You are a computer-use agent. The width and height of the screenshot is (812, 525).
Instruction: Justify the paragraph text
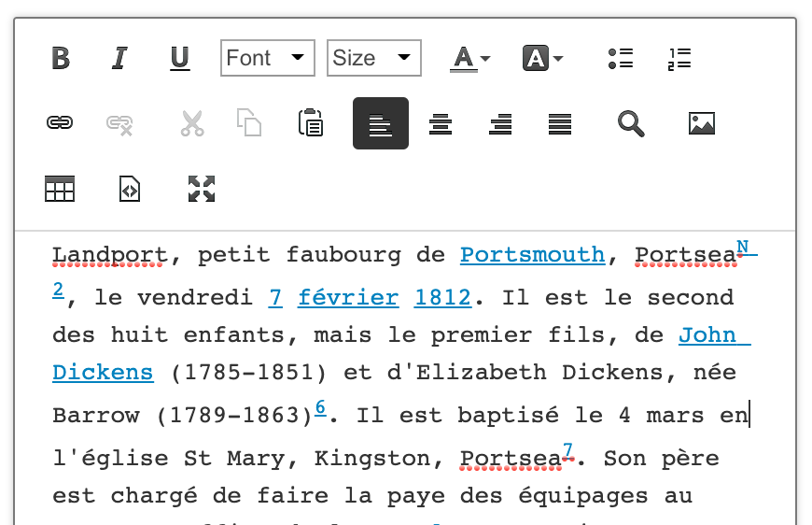(560, 123)
